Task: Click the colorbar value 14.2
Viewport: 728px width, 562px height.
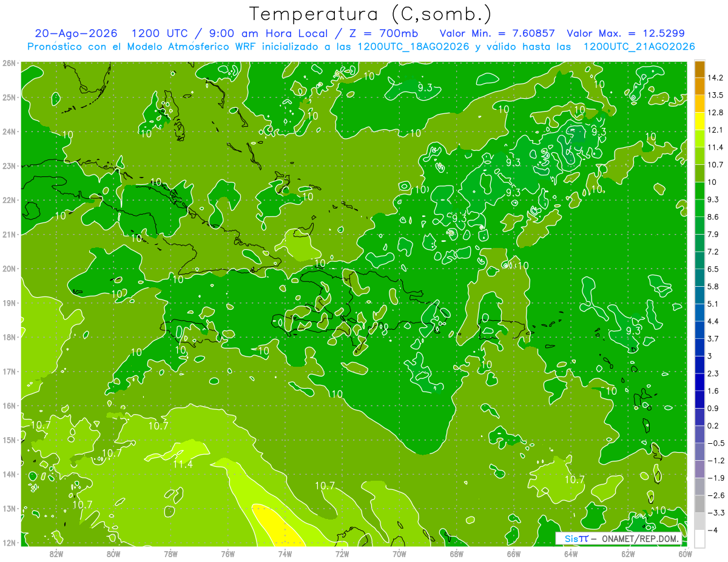Action: point(715,78)
